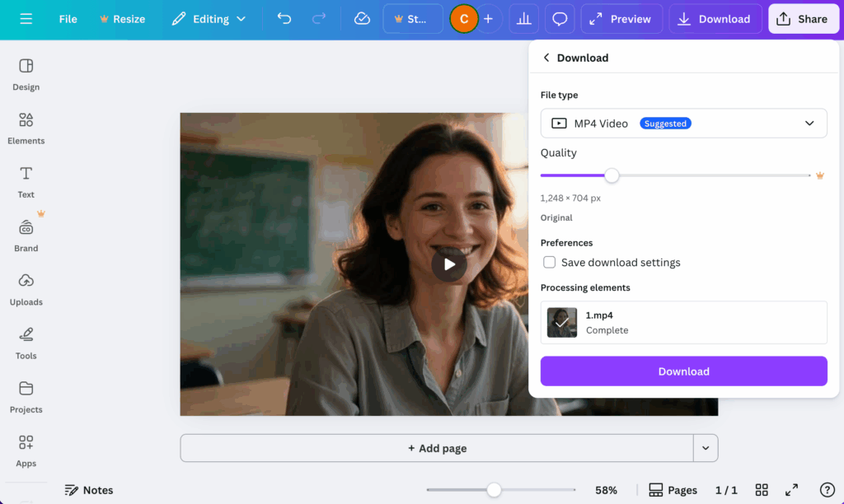Click the crown 'St...' upgrade button

[x=413, y=19]
